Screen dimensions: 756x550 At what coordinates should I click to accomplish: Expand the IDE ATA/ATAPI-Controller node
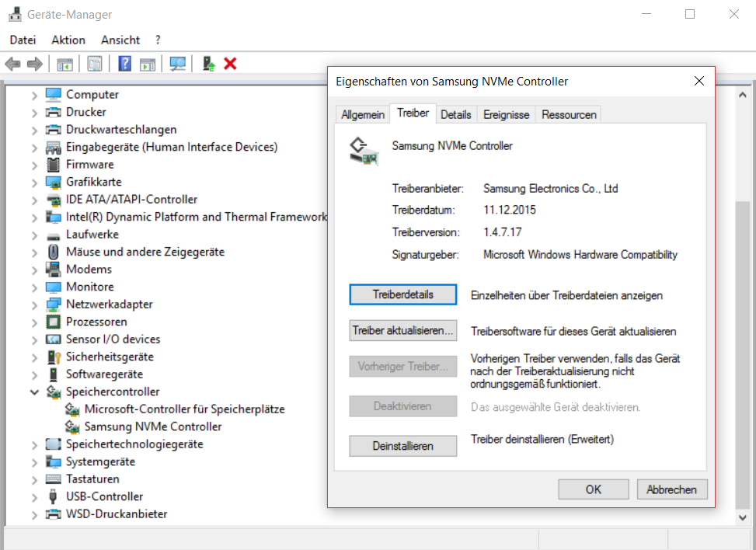click(34, 200)
